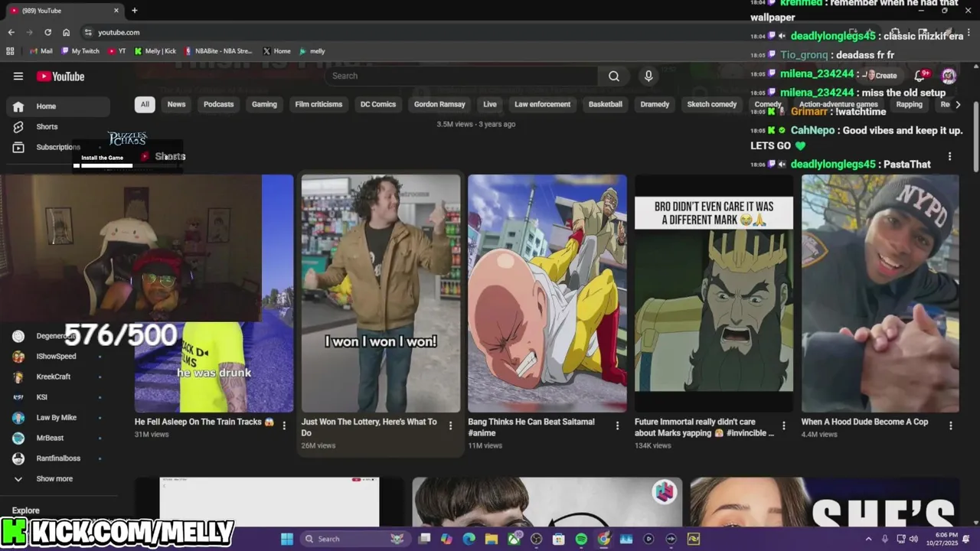Select the All filter chip
The height and width of the screenshot is (551, 980).
point(145,104)
